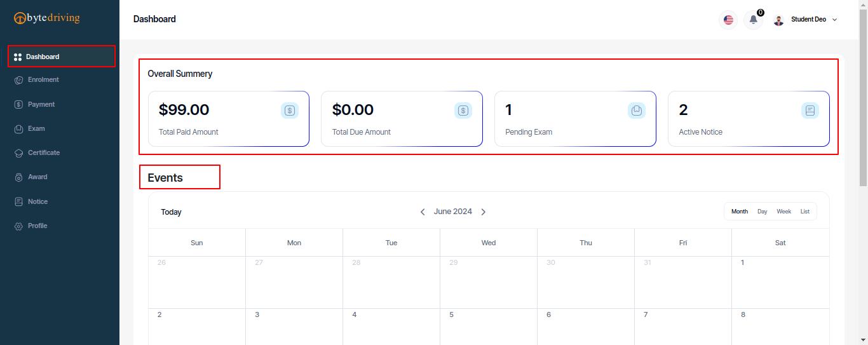Click the bytedriving logo

pos(47,18)
